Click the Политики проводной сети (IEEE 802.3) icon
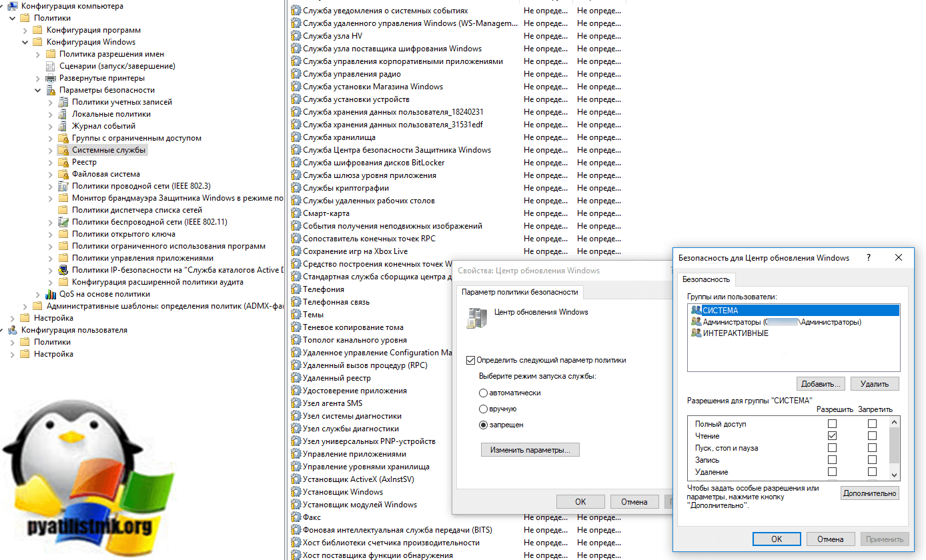 coord(63,186)
